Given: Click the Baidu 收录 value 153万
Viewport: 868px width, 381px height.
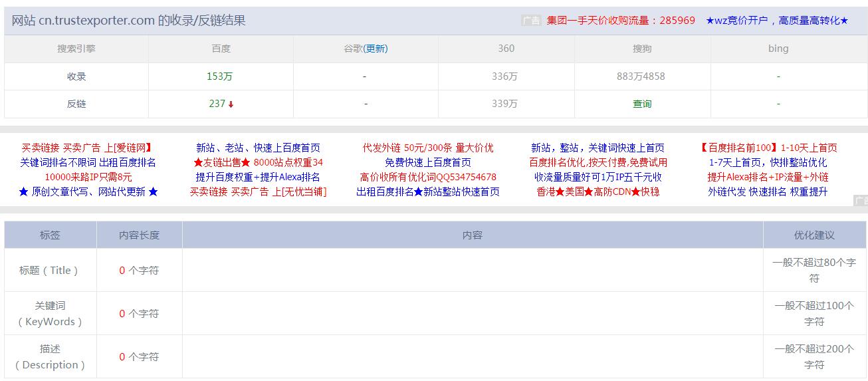Looking at the screenshot, I should (x=220, y=76).
